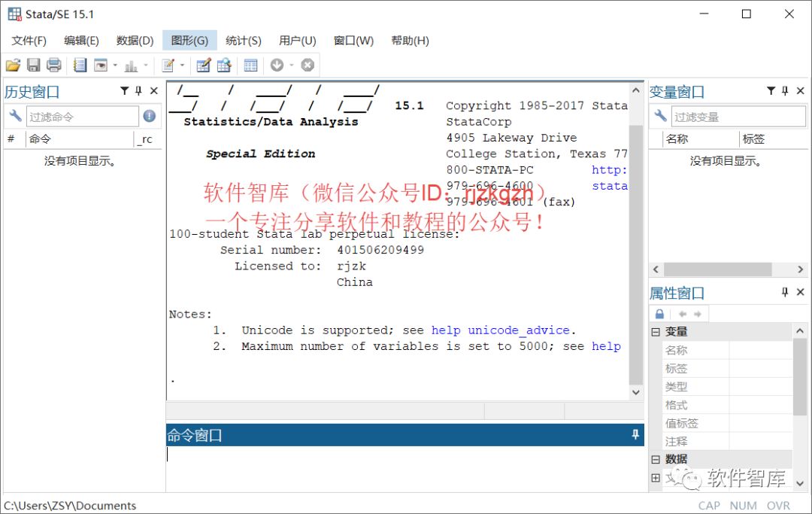Screen dimensions: 812x514
Task: Pin the 历史窗口 panel
Action: point(138,90)
